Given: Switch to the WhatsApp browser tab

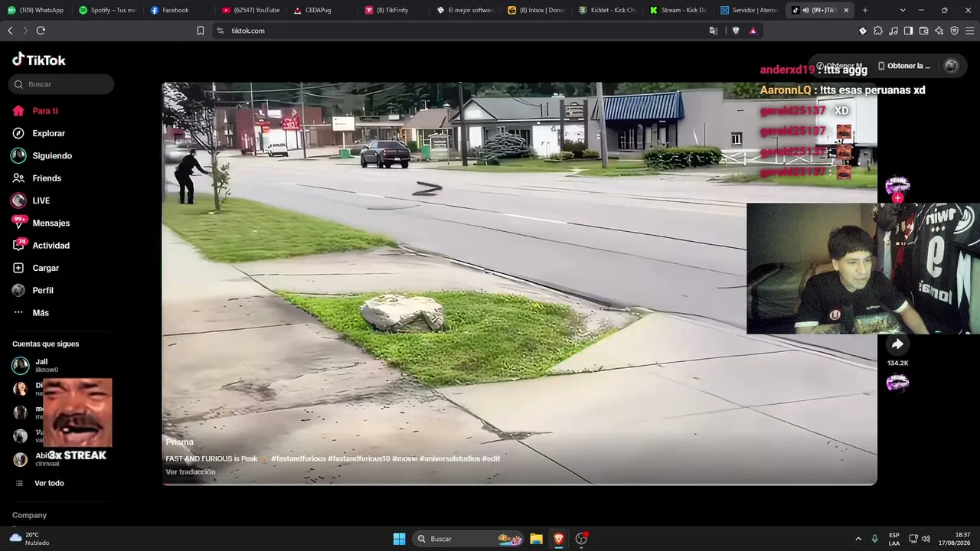Looking at the screenshot, I should (x=35, y=10).
